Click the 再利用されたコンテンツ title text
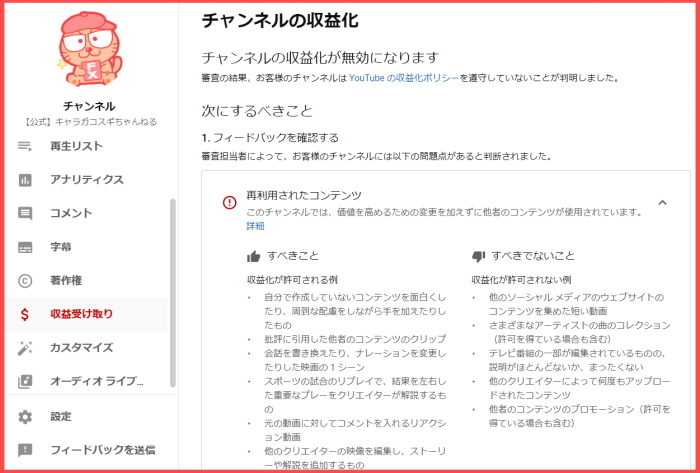This screenshot has width=700, height=473. (304, 195)
